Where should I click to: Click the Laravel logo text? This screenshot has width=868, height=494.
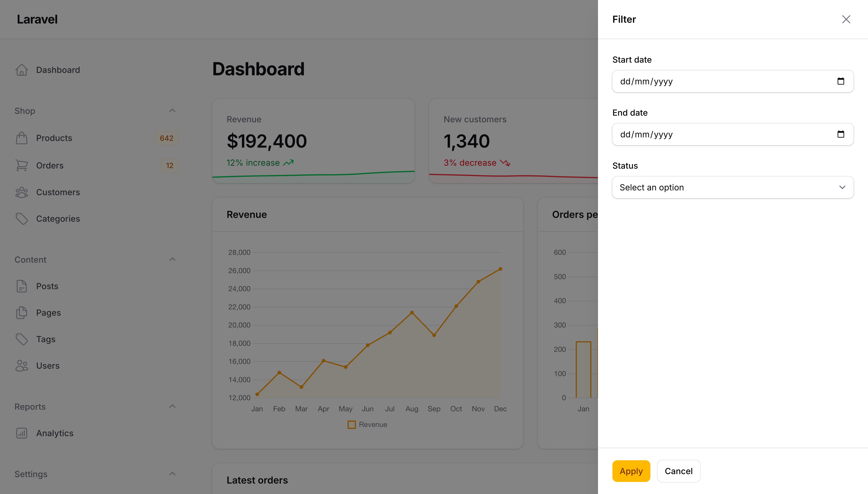click(37, 19)
